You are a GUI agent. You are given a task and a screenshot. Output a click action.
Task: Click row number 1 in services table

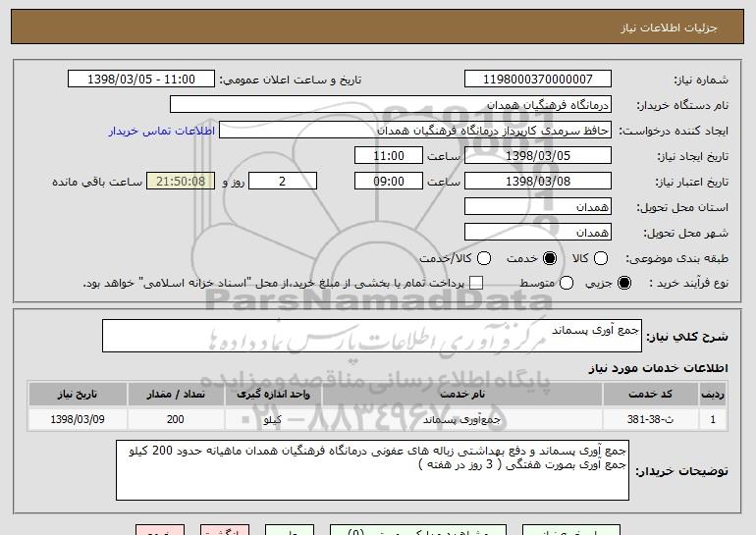pyautogui.click(x=713, y=419)
